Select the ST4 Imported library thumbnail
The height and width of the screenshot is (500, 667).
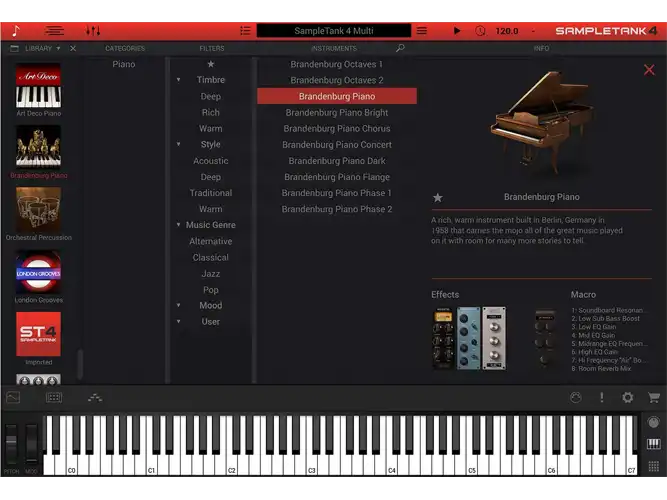click(38, 334)
